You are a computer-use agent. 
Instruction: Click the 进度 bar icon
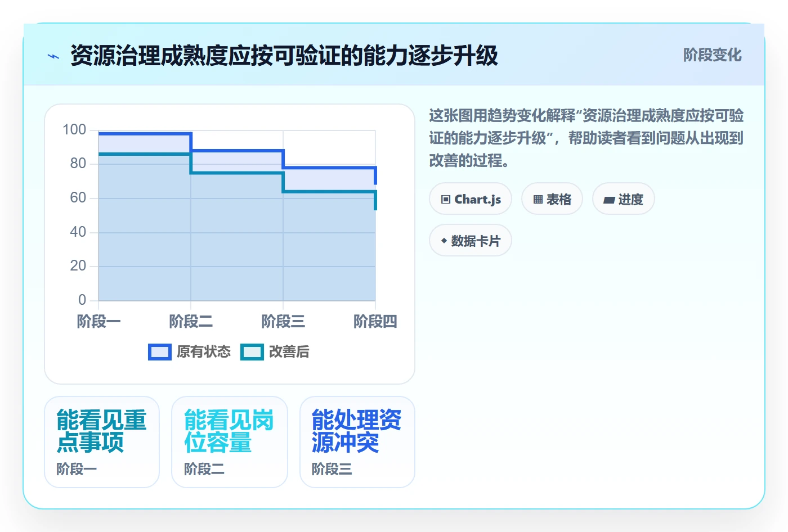[x=609, y=200]
